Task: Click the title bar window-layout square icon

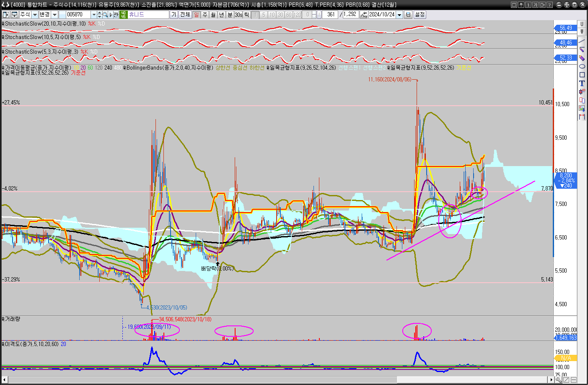Action: pyautogui.click(x=514, y=5)
